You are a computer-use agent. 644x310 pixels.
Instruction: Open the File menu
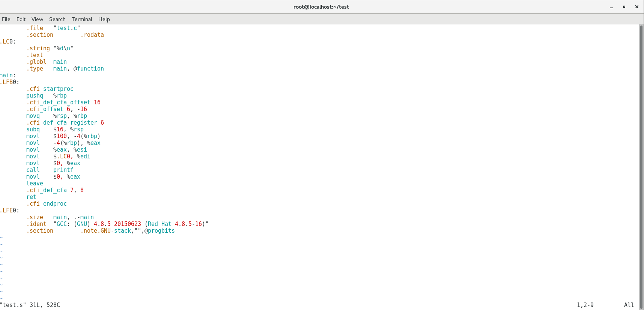[x=6, y=19]
